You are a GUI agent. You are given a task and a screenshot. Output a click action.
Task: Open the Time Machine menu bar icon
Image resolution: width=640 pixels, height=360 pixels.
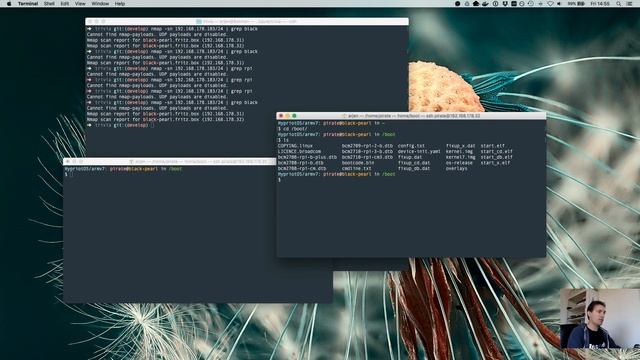click(531, 4)
